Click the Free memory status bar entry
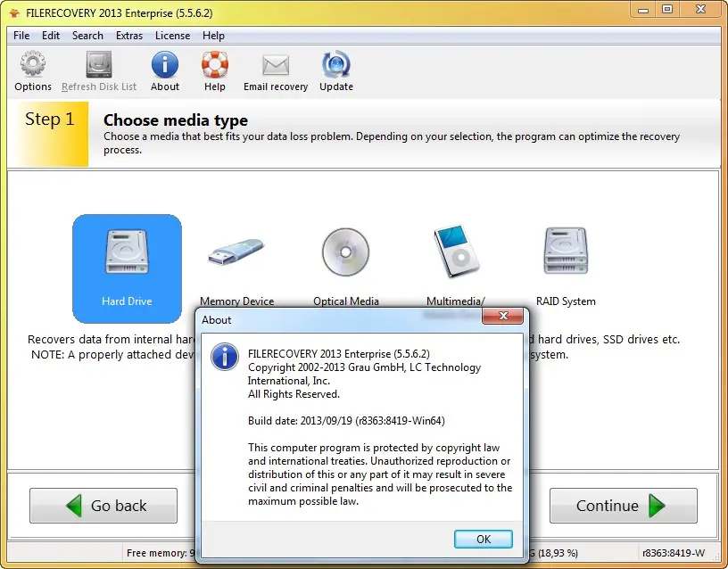Screen dimensions: 728x569 click(x=161, y=553)
